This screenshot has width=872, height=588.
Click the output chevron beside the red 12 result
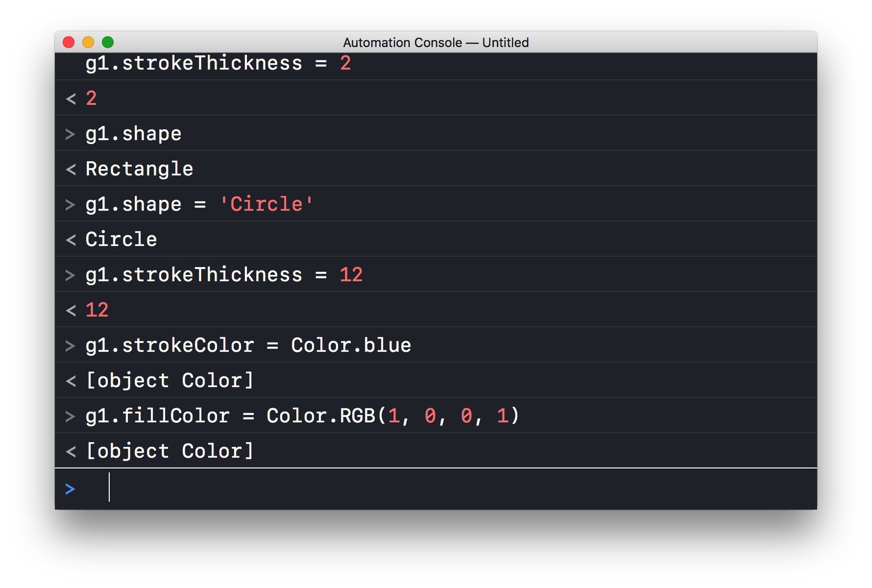pos(71,311)
